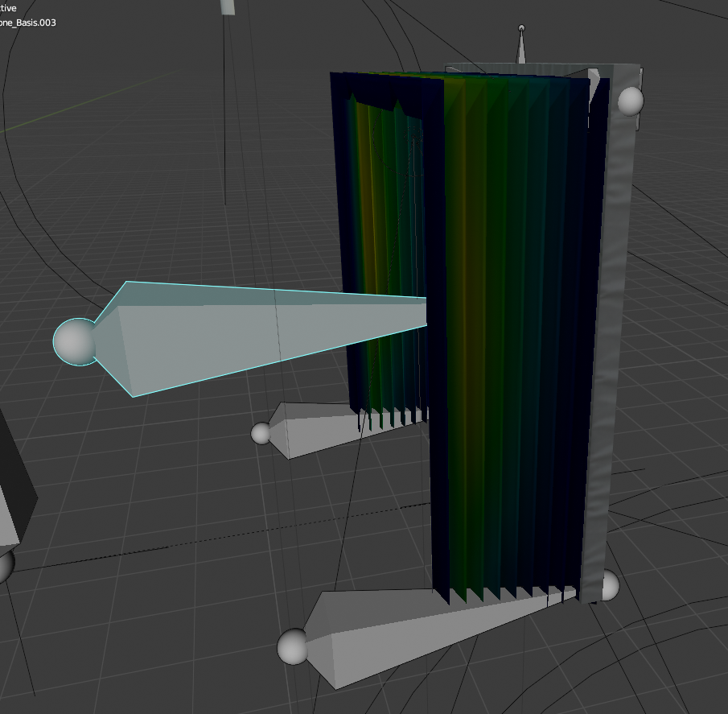Click the joint sphere at the mesh's bottom-right corner

tap(608, 584)
